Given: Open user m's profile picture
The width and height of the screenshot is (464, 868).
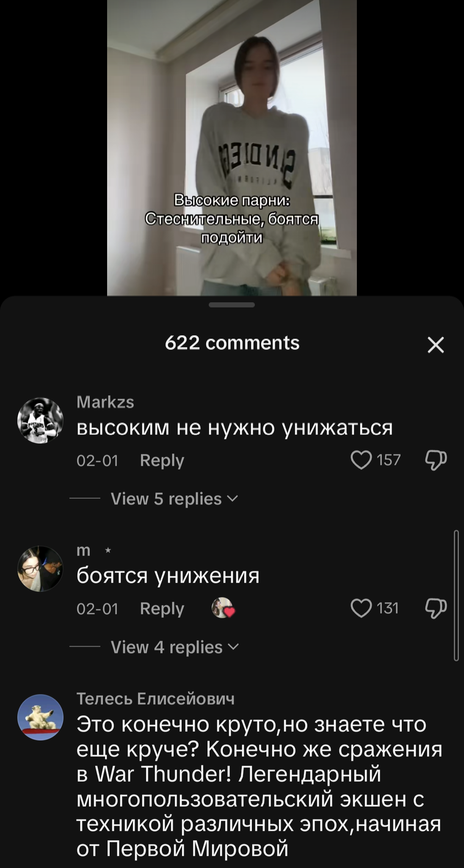Looking at the screenshot, I should pyautogui.click(x=40, y=569).
